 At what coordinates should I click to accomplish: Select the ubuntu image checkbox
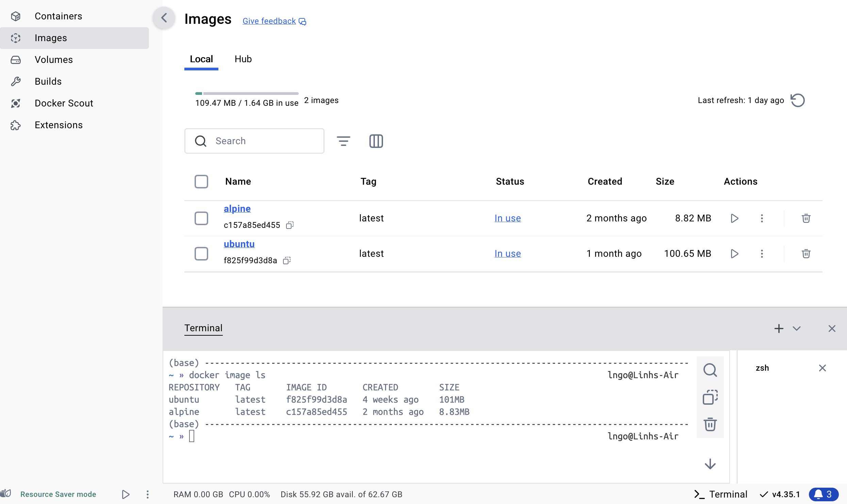(201, 253)
